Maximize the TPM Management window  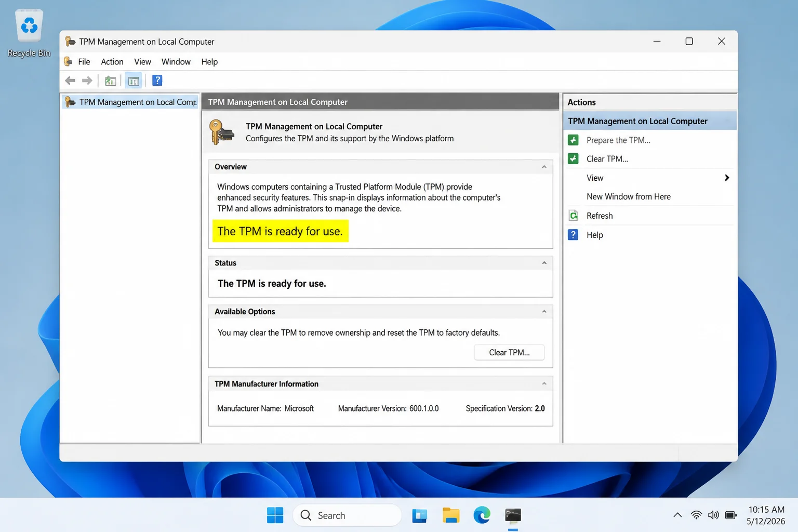(689, 41)
